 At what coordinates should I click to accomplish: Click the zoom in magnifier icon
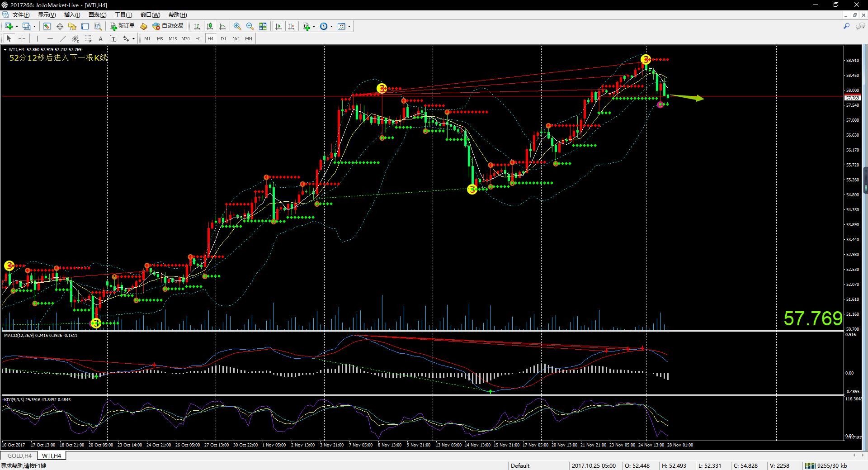tap(237, 27)
